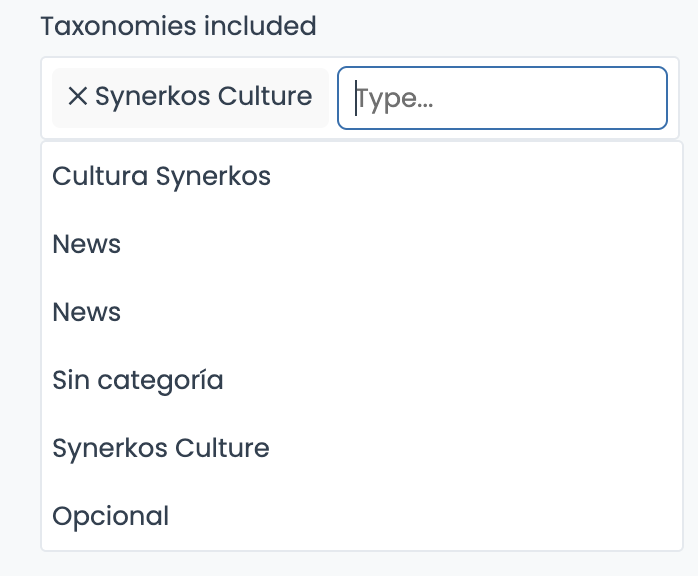Delete the chosen taxonomy via its X icon
The image size is (698, 576).
(x=78, y=97)
